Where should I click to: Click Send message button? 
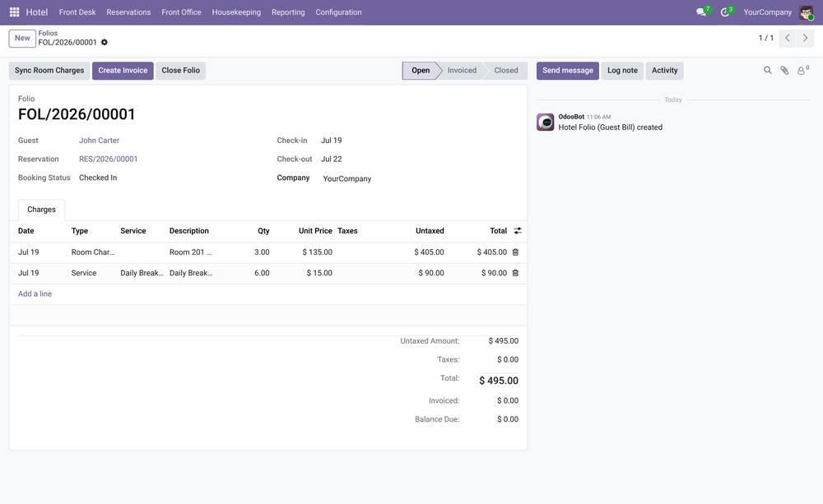[567, 70]
